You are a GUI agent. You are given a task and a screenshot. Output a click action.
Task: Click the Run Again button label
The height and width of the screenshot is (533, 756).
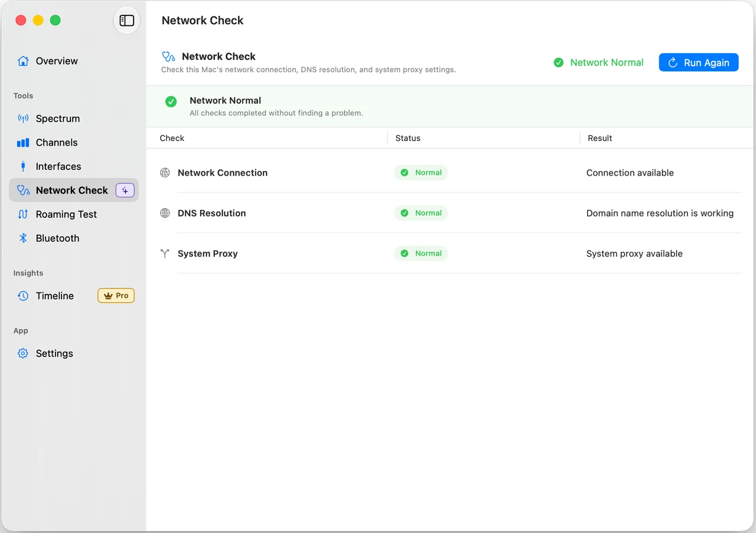[706, 63]
